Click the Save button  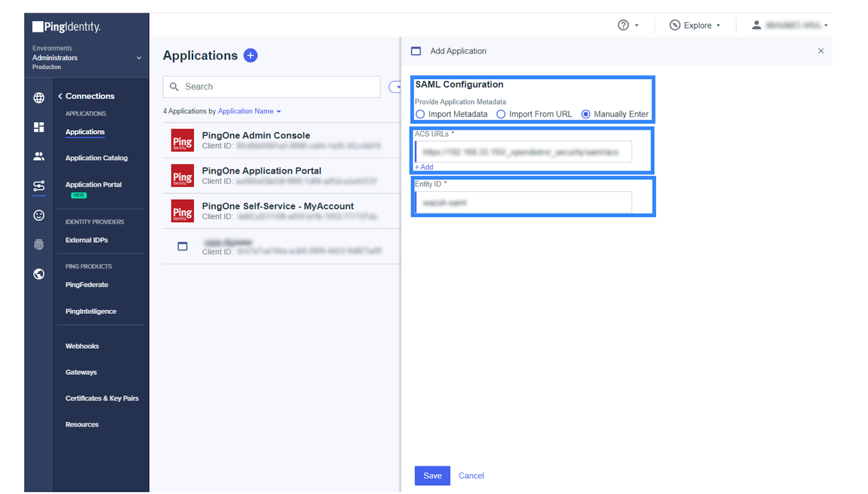coord(432,476)
